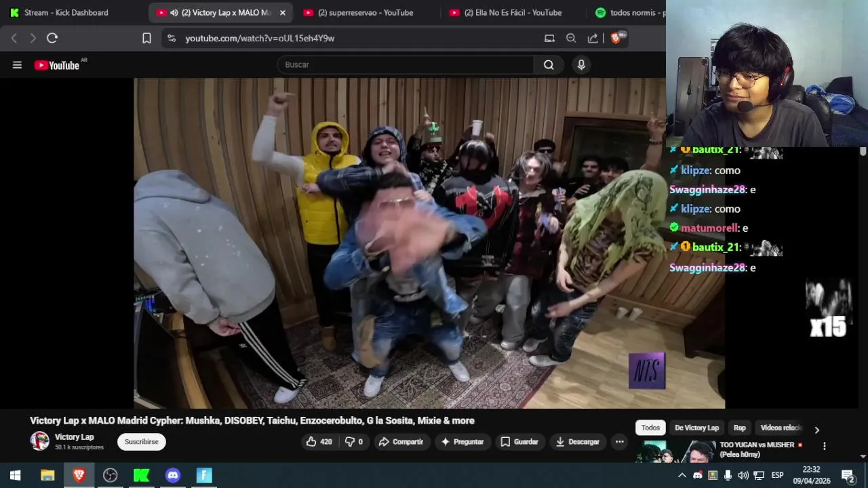Open site settings icon in address bar
Screen dimensions: 868x488
pyautogui.click(x=172, y=39)
